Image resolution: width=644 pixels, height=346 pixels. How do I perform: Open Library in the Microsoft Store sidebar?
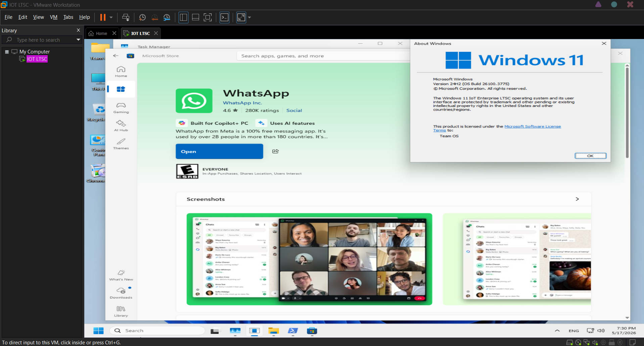coord(121,311)
